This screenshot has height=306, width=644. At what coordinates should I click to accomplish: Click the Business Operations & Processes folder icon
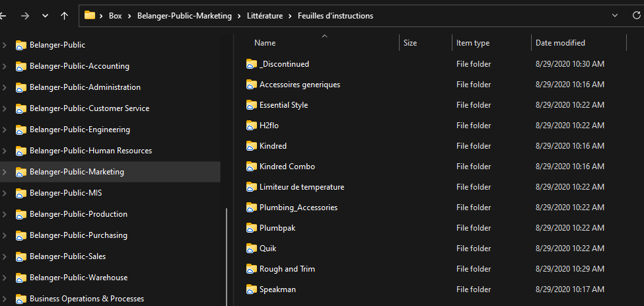(21, 299)
